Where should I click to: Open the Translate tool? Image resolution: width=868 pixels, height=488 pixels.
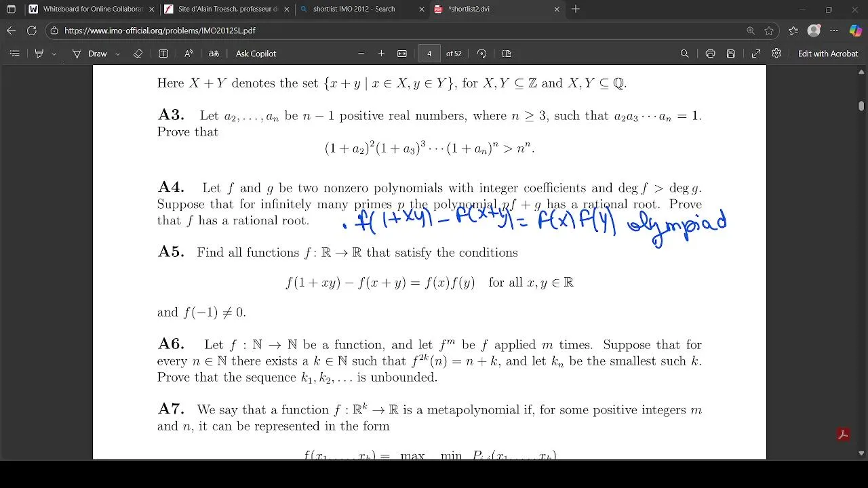[x=214, y=54]
